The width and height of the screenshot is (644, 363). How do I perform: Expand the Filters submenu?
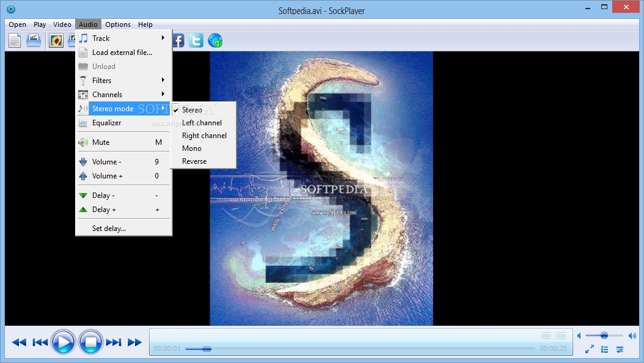123,81
